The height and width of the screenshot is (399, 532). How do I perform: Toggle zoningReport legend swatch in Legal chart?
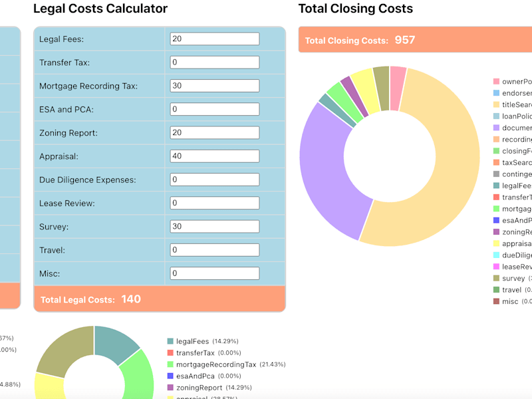point(170,388)
